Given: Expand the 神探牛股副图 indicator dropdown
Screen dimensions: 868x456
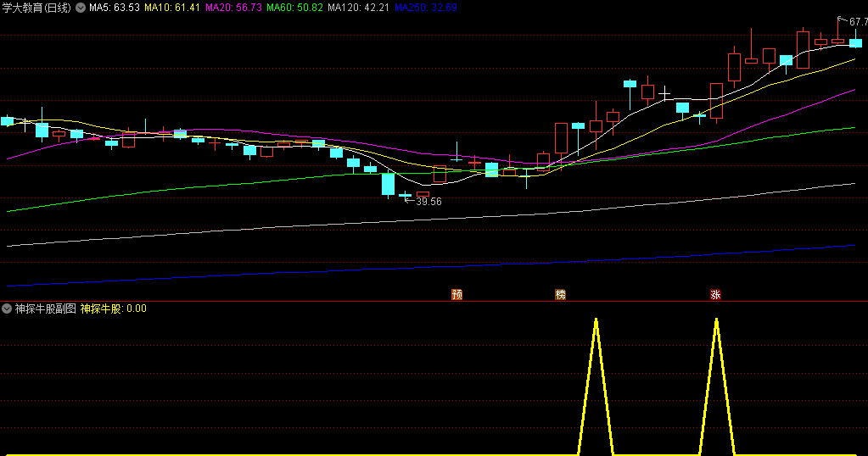Looking at the screenshot, I should [7, 309].
